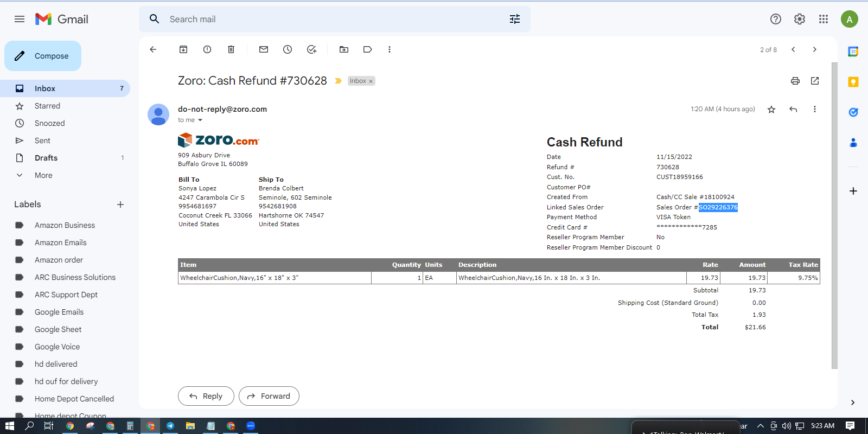Forward this email
The image size is (868, 434).
pyautogui.click(x=269, y=396)
